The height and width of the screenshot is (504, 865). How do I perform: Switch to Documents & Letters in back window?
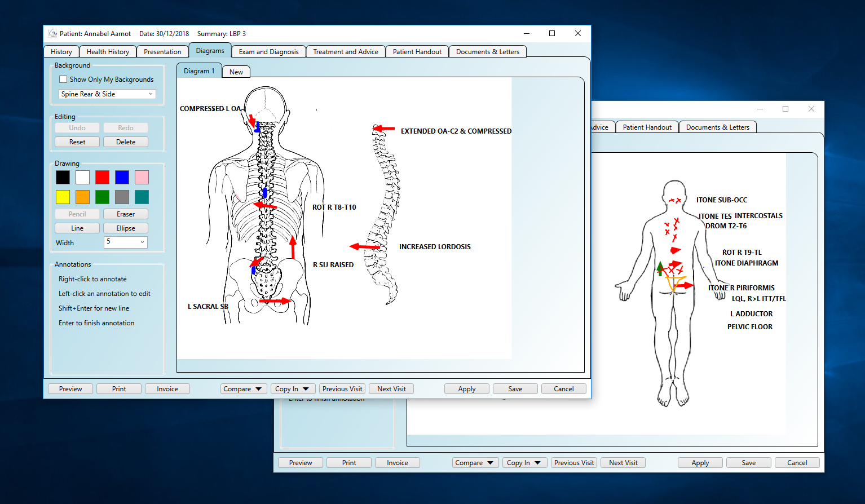(717, 127)
